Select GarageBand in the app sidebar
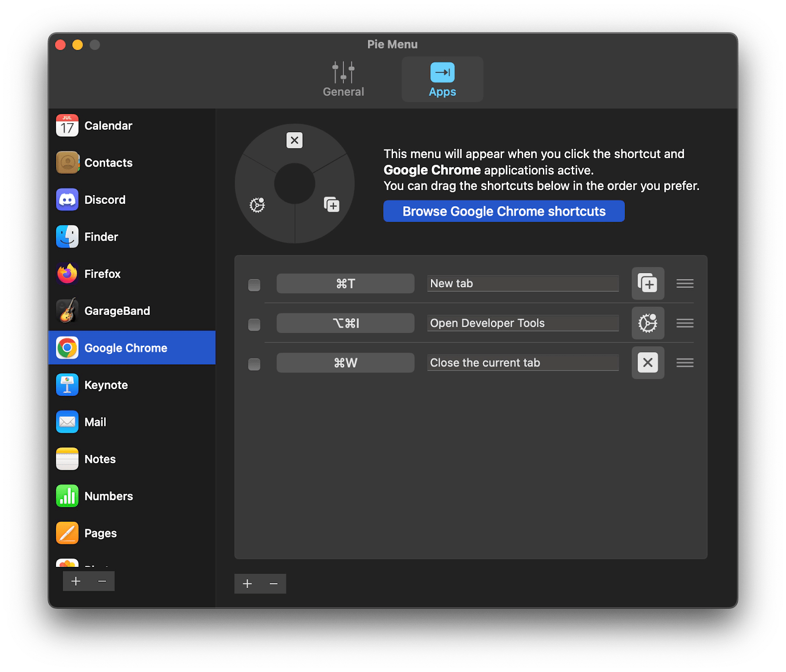 pos(117,310)
